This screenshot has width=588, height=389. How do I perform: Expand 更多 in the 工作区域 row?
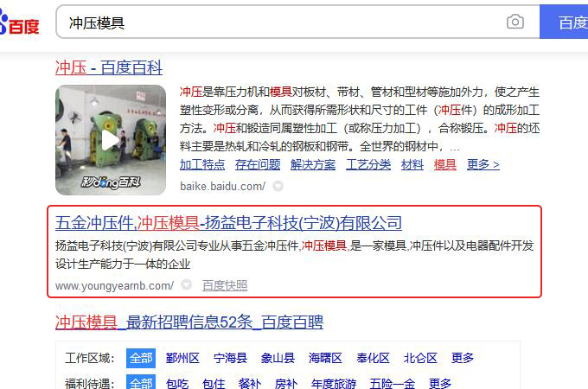pyautogui.click(x=463, y=358)
